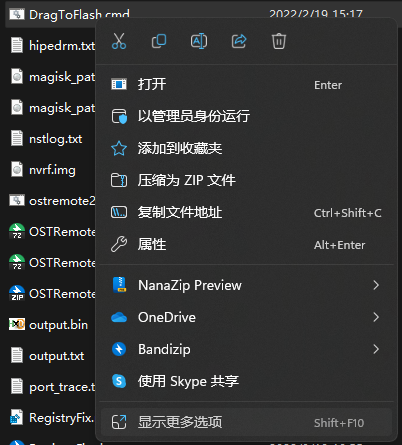Expand the NanaZip Preview submenu arrow

coord(376,285)
